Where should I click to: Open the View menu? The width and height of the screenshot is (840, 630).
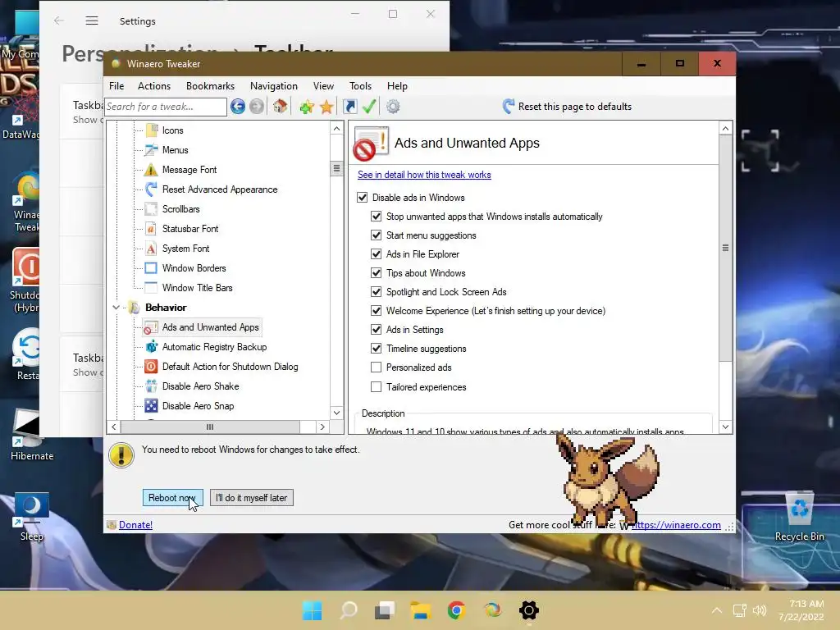click(x=323, y=86)
